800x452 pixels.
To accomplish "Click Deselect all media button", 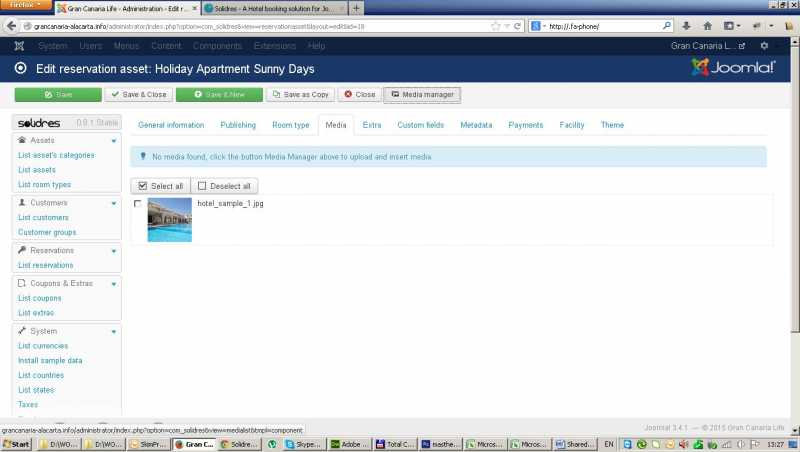I will 224,186.
